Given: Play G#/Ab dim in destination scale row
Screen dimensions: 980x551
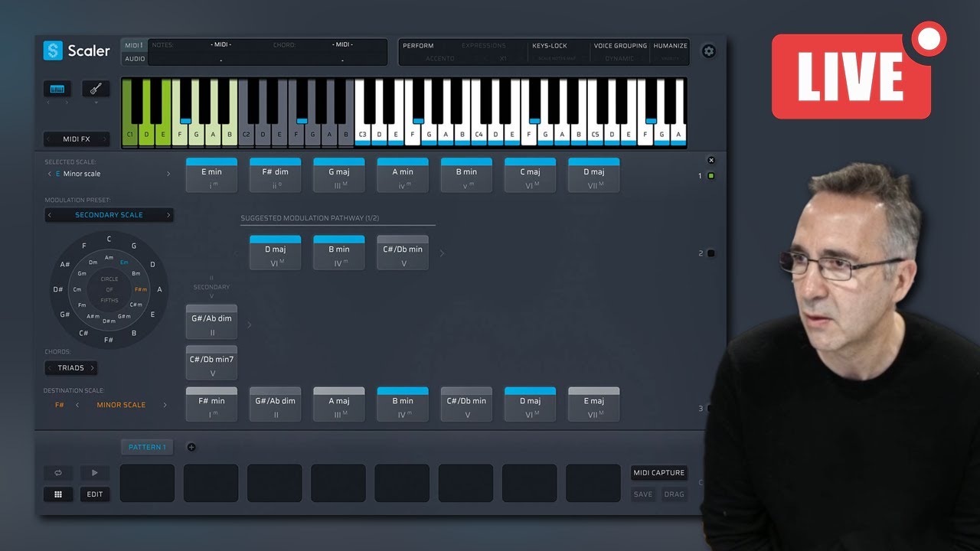Looking at the screenshot, I should pos(275,404).
